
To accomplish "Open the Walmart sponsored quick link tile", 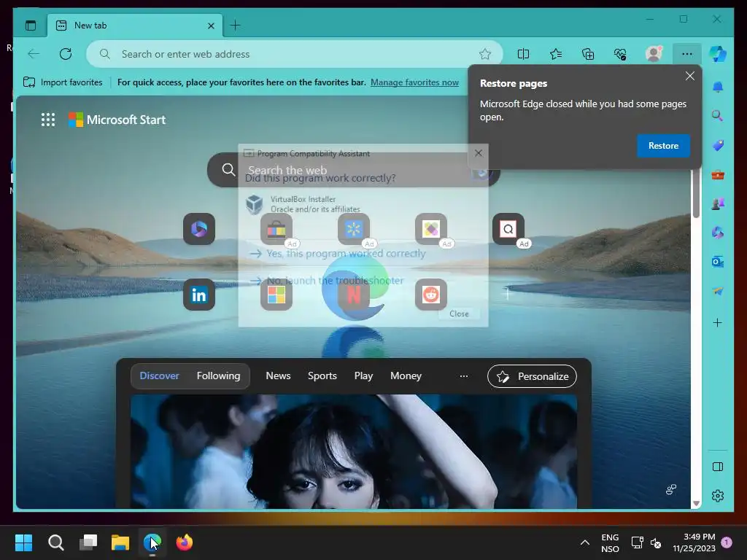I will 354,229.
